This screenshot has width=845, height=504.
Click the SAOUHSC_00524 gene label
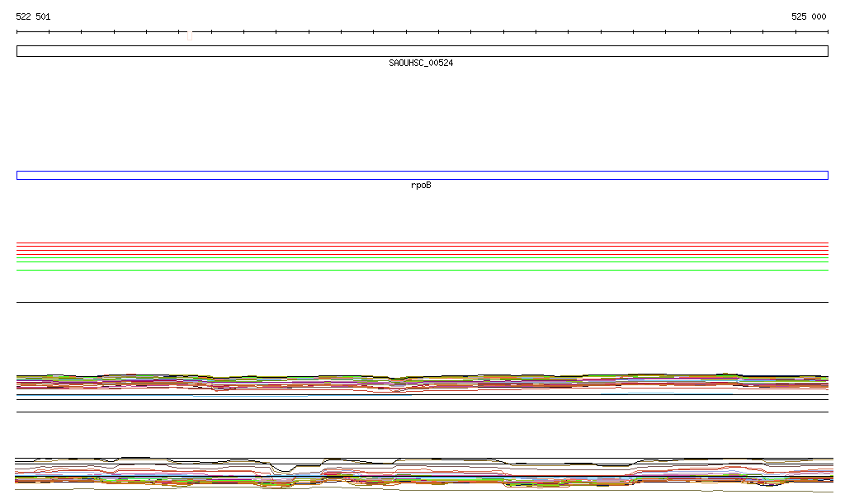click(x=421, y=64)
